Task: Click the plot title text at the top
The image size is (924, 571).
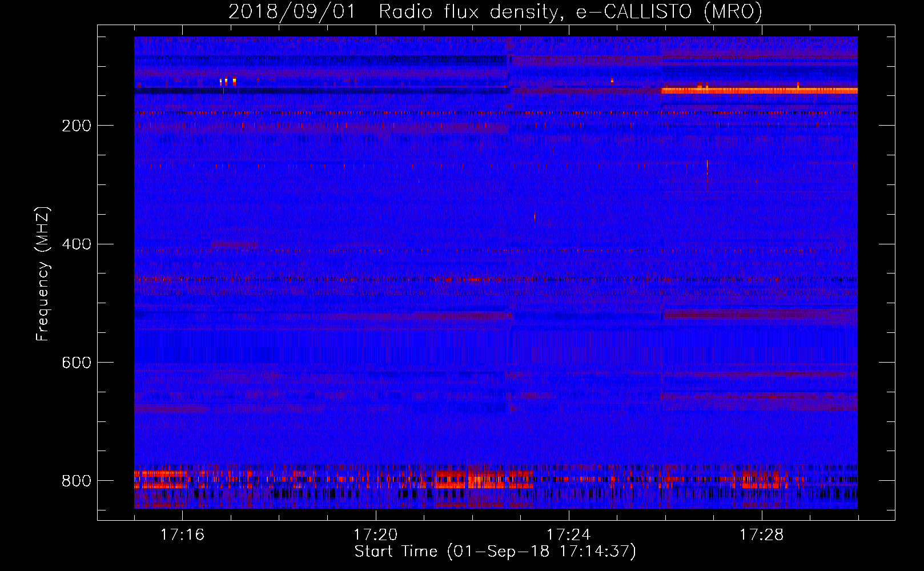Action: pos(495,12)
